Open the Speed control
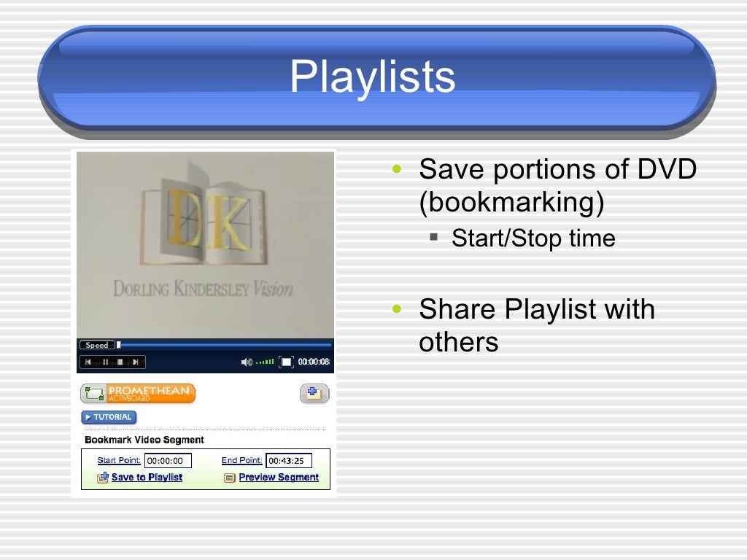The height and width of the screenshot is (560, 747). click(x=97, y=345)
